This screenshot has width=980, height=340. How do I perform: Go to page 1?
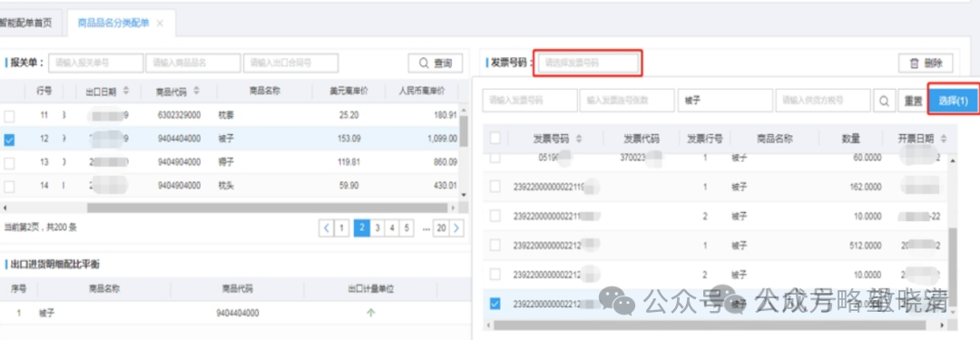point(342,228)
